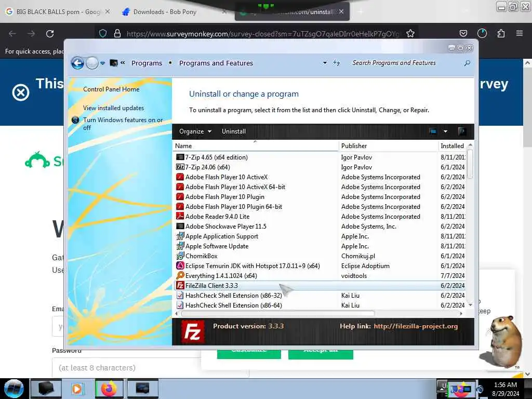Select Eclipse Temurin JDK icon
Image resolution: width=532 pixels, height=399 pixels.
(180, 265)
